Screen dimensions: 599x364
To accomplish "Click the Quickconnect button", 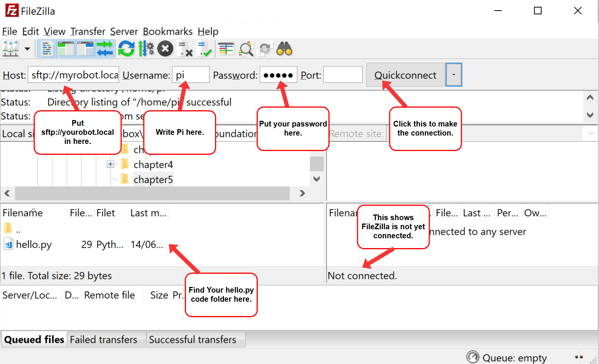I will [x=405, y=75].
